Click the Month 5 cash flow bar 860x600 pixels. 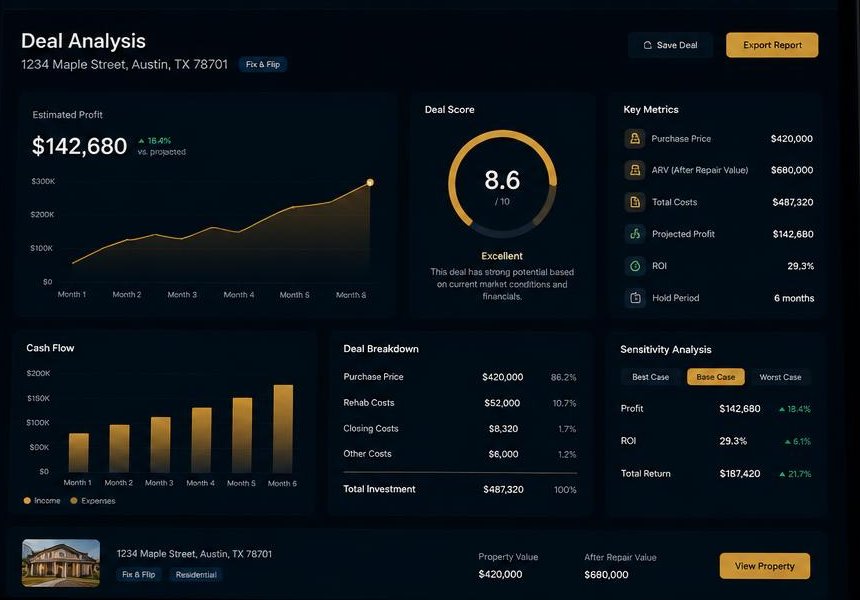pyautogui.click(x=242, y=435)
